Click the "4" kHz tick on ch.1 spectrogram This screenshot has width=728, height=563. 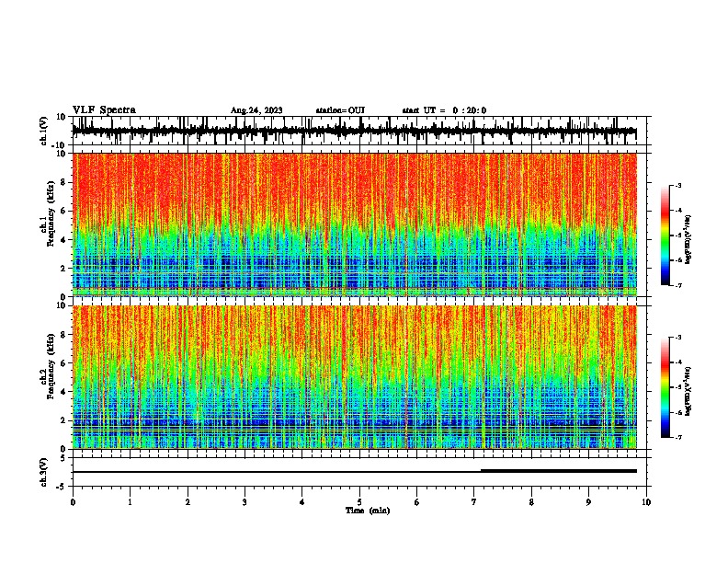coord(63,240)
